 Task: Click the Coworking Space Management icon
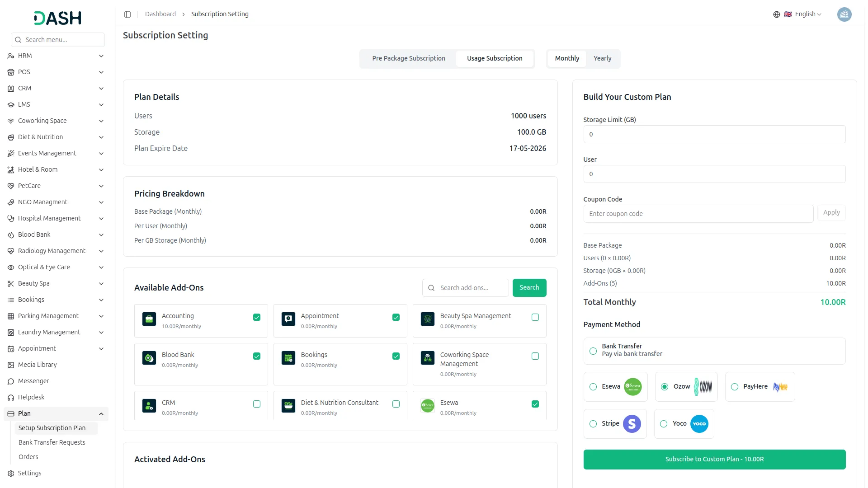[427, 358]
